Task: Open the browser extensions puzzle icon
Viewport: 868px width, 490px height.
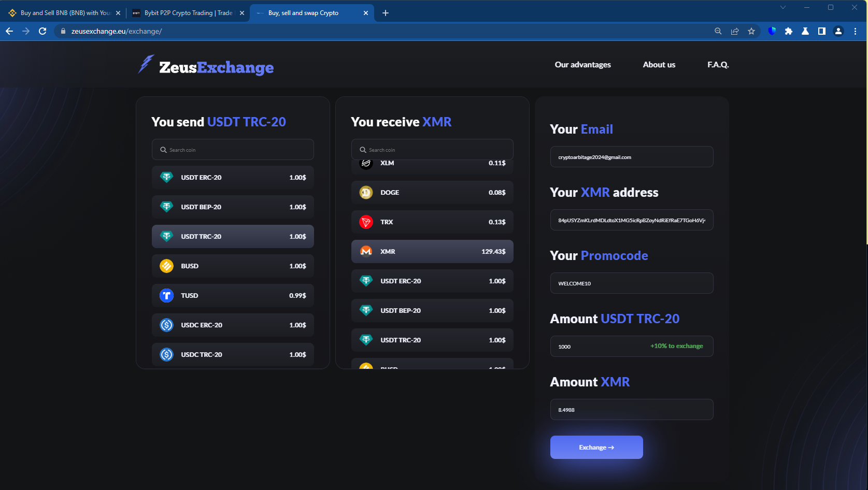Action: (788, 31)
